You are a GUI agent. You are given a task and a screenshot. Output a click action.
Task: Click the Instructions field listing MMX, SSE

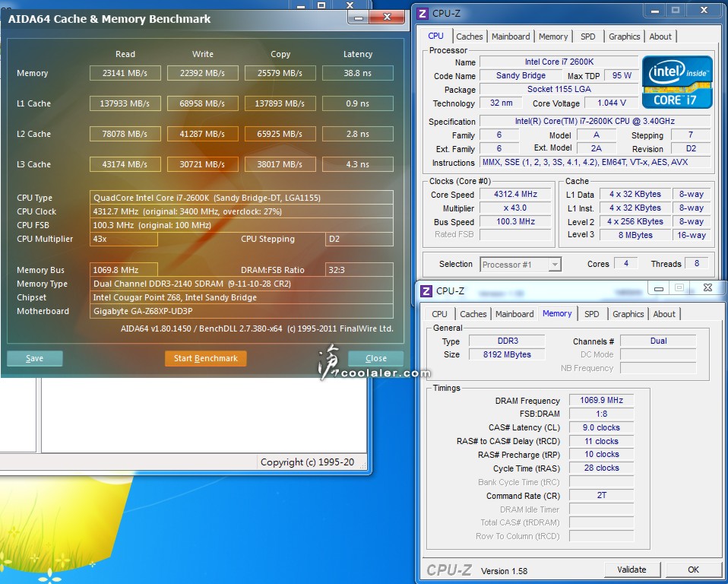point(595,162)
